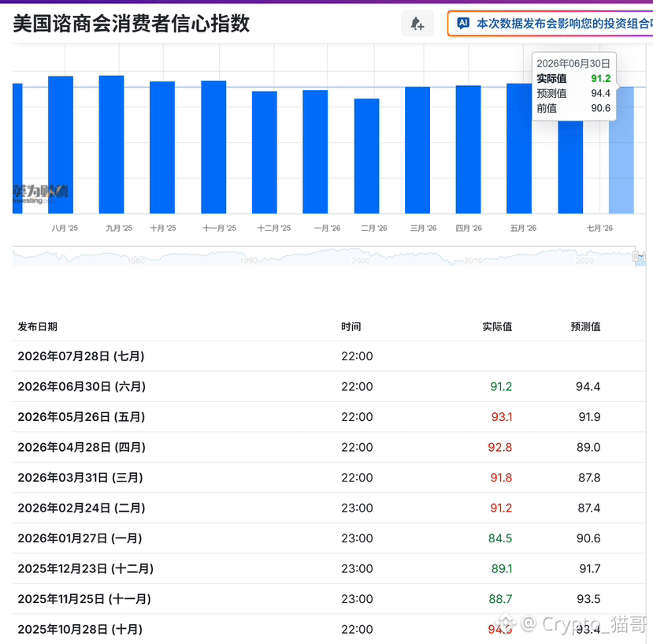Select the 三月 '26 chart bar
Viewport: 653px width, 644px height.
point(417,150)
